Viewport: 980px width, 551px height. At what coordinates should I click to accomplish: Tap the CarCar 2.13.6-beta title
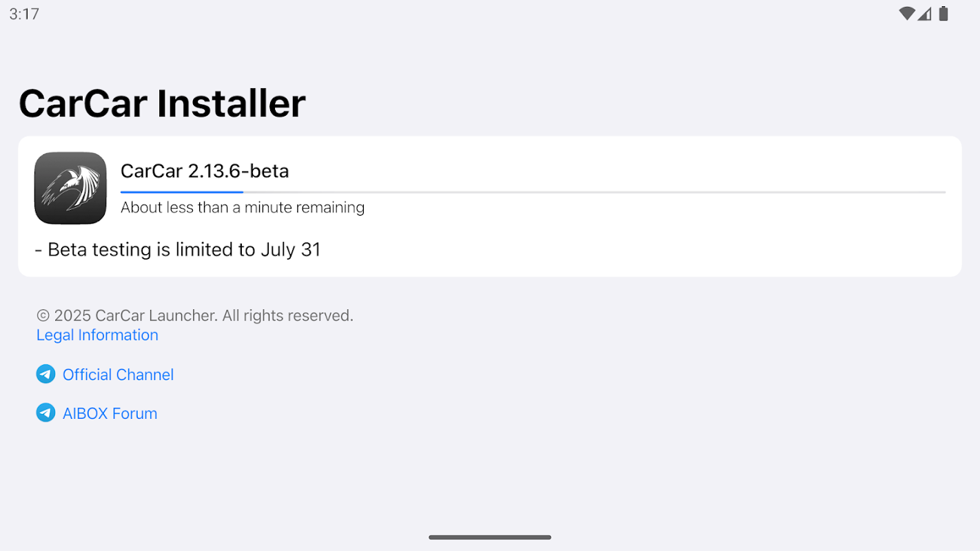coord(205,171)
